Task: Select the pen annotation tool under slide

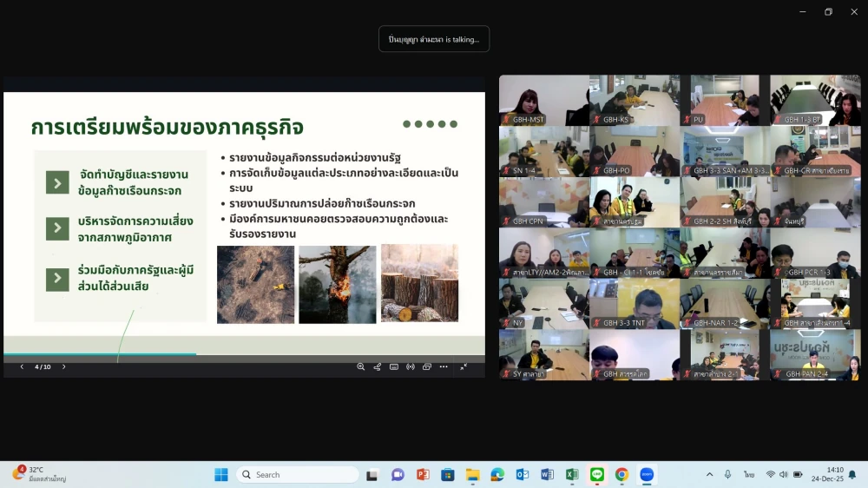Action: coord(377,366)
